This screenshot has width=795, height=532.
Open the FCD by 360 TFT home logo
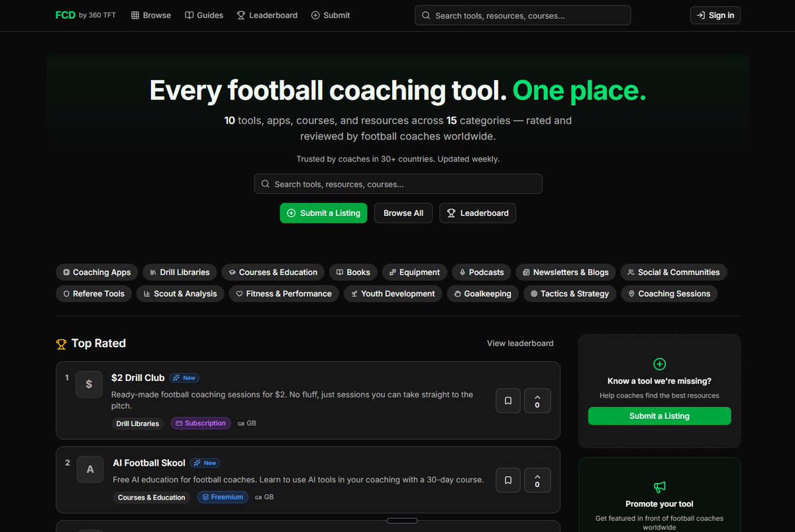click(x=85, y=15)
